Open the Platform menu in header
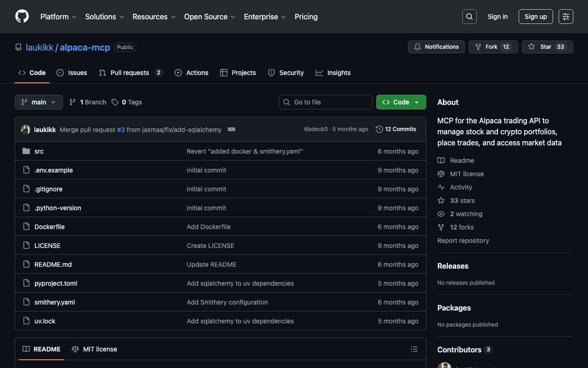This screenshot has width=588, height=368. (58, 17)
